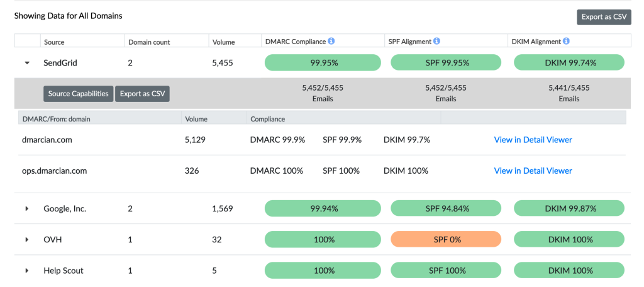Click Google 99.94% compliance bar
Image resolution: width=644 pixels, height=287 pixels.
point(323,208)
